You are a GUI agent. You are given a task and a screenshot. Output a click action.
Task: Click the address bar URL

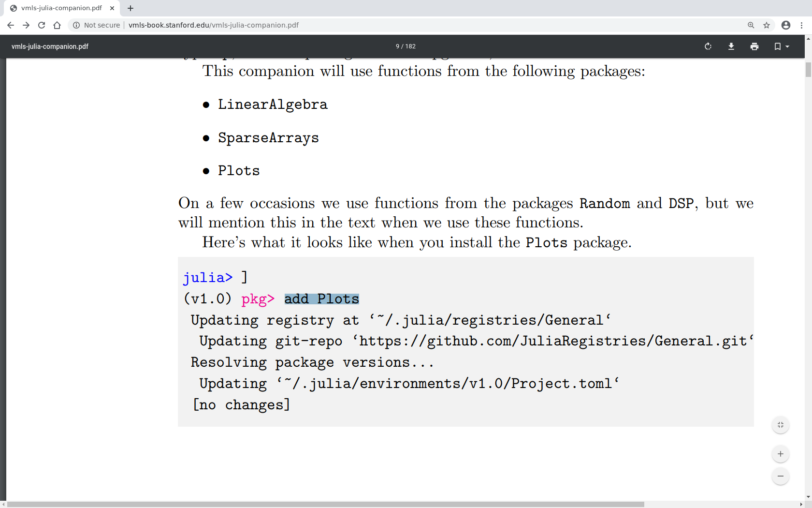214,25
